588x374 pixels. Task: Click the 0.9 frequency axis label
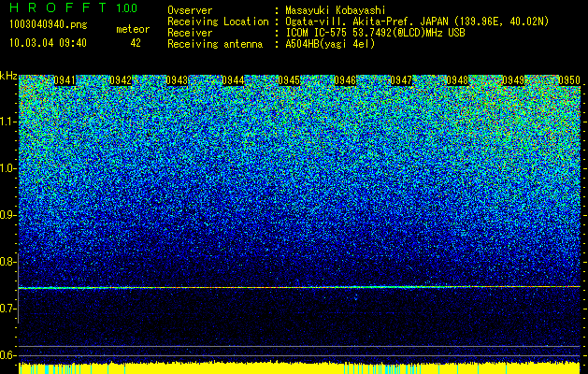click(7, 215)
